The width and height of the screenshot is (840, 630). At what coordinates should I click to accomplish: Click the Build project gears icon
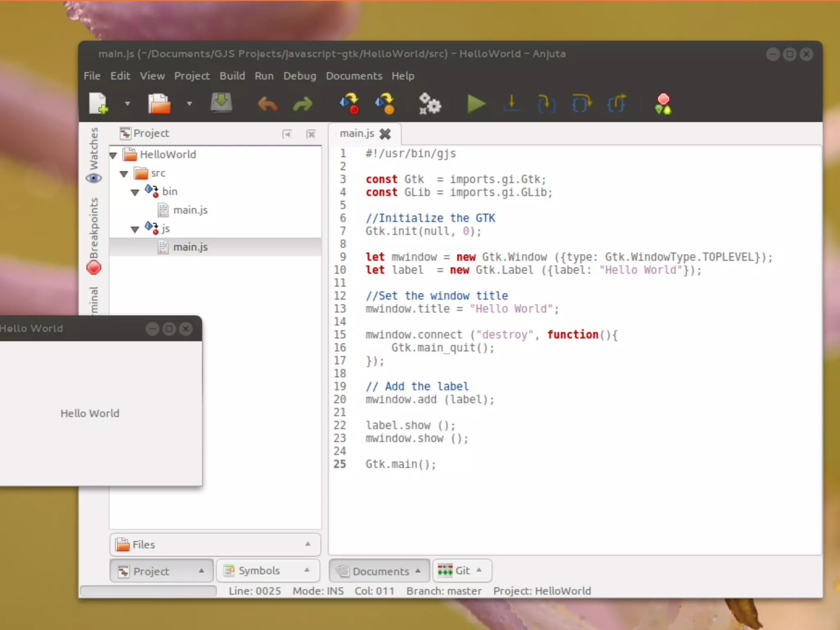pos(429,103)
